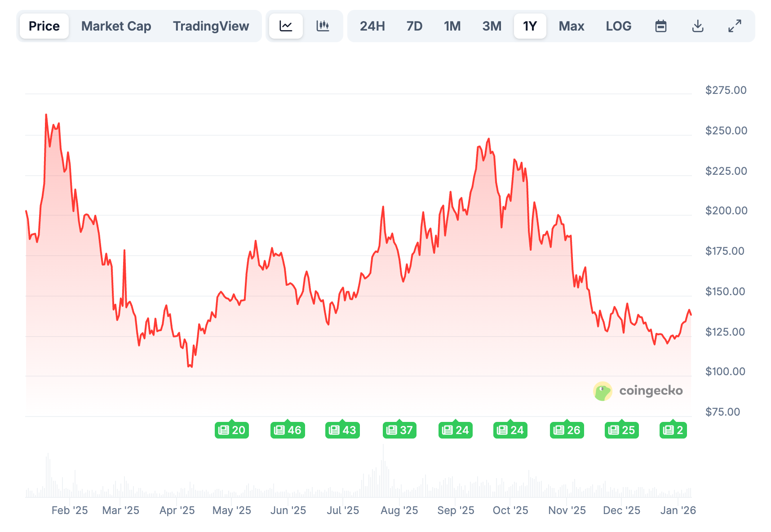Image resolution: width=771 pixels, height=532 pixels.
Task: Open the May '25 news badge showing 20
Action: [232, 430]
